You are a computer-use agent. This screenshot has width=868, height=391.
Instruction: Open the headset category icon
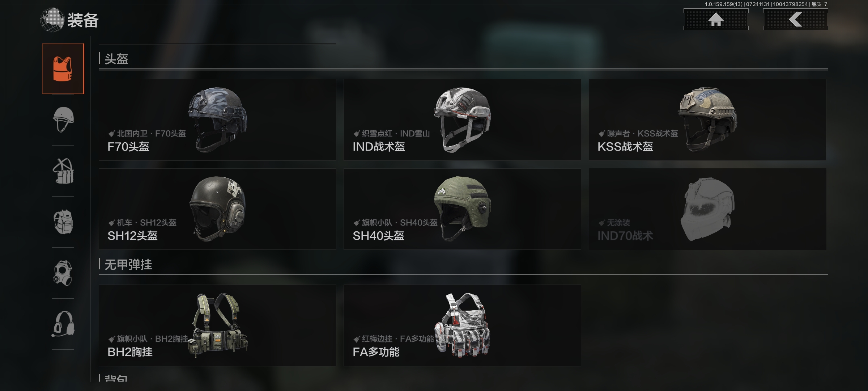(63, 324)
